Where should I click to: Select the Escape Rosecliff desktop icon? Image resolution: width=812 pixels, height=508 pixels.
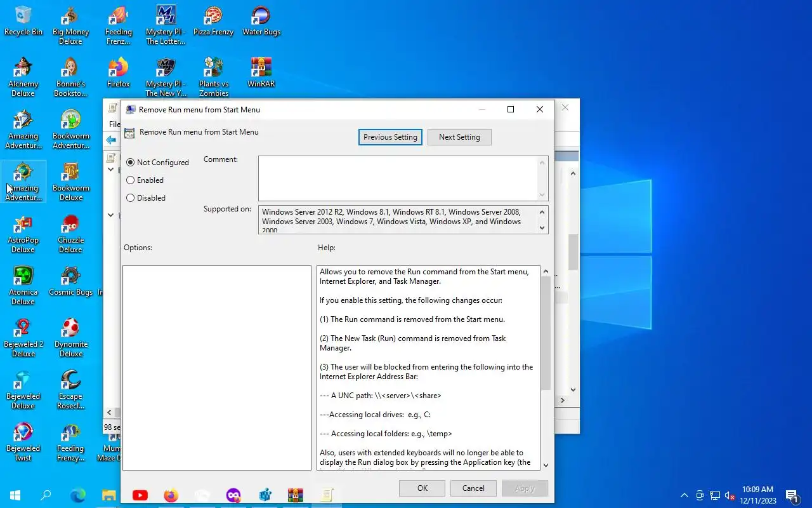[x=70, y=390]
